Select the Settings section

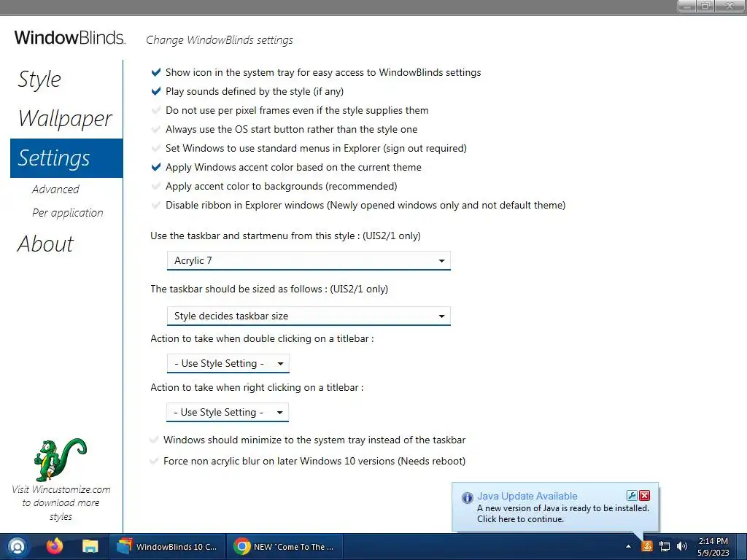click(x=66, y=158)
